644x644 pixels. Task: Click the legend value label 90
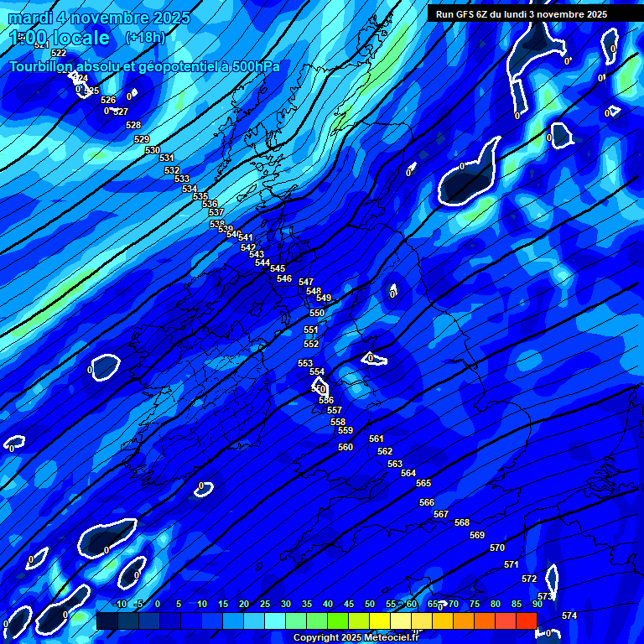click(537, 604)
